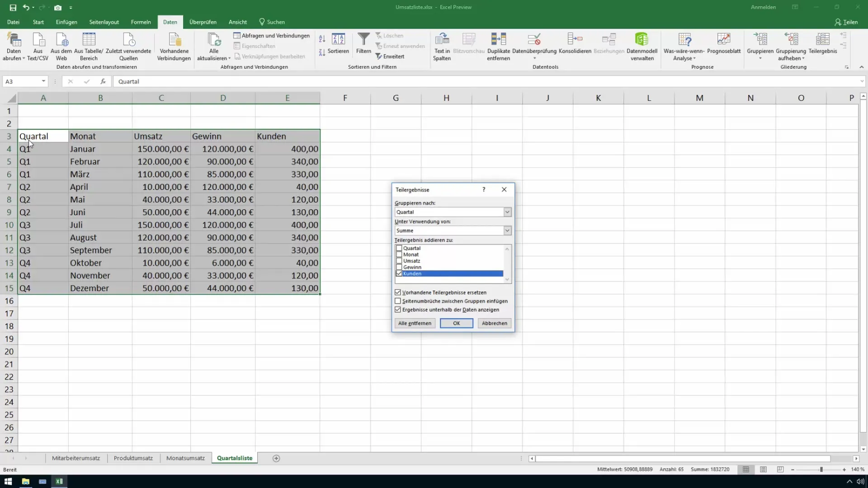Viewport: 868px width, 488px height.
Task: Click the Konsolidieren tool
Action: (x=575, y=44)
